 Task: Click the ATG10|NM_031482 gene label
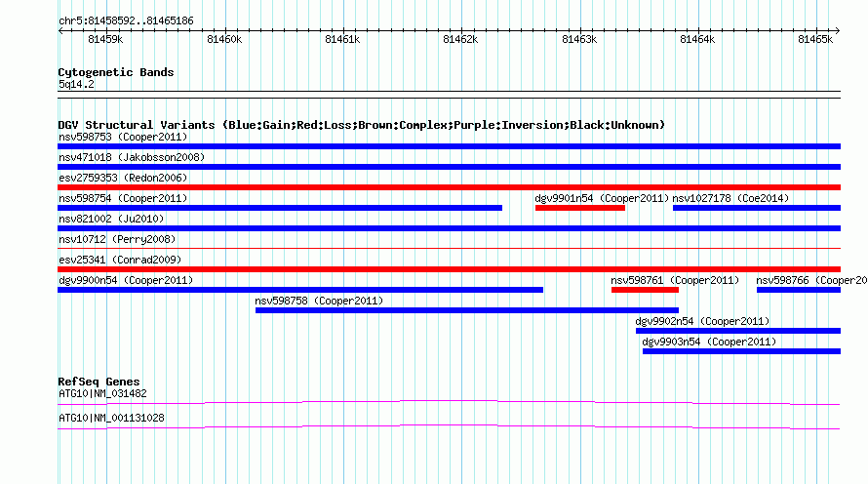(103, 393)
